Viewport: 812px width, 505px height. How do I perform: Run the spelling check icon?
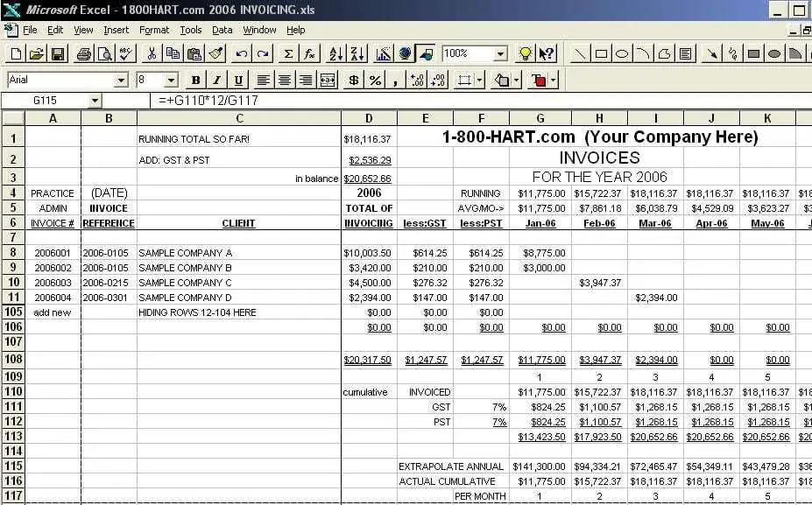[x=126, y=53]
